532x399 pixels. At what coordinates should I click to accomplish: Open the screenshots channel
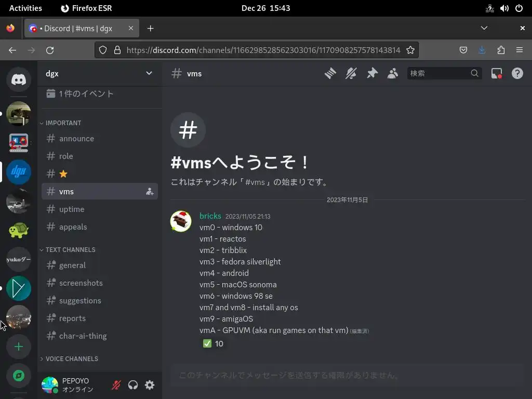pyautogui.click(x=100, y=283)
